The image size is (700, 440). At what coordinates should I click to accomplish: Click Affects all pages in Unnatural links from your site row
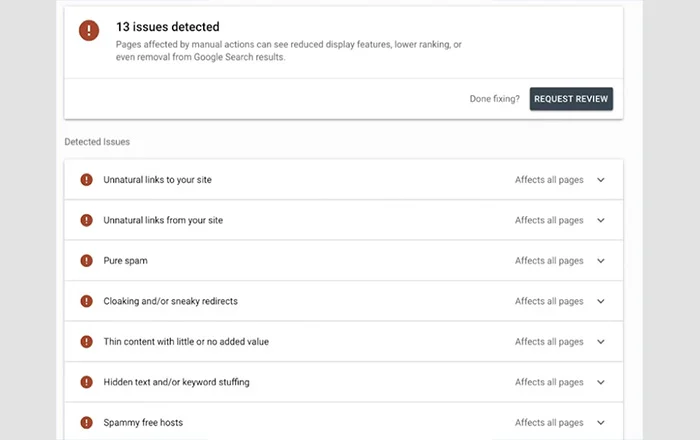(549, 220)
